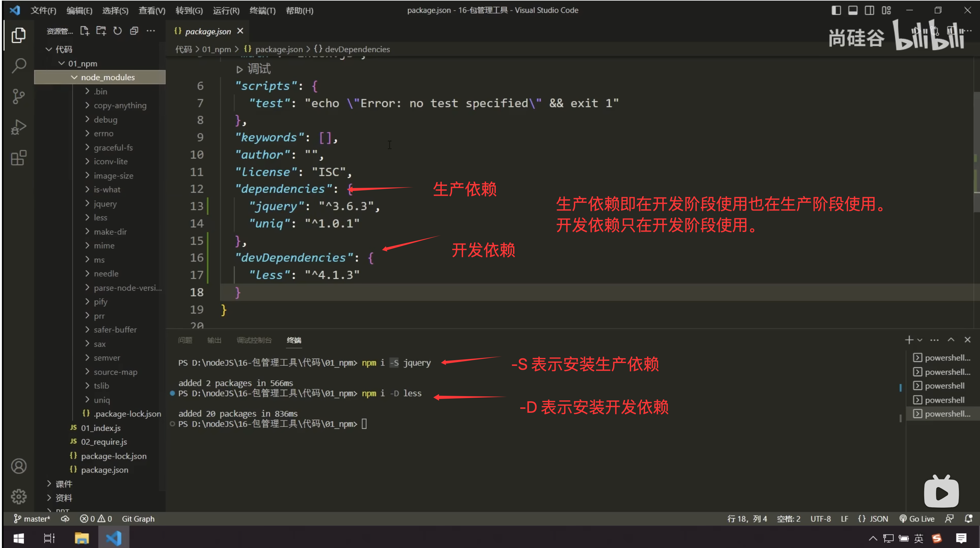Open Run and Debug view icon
The image size is (980, 548).
coord(18,127)
